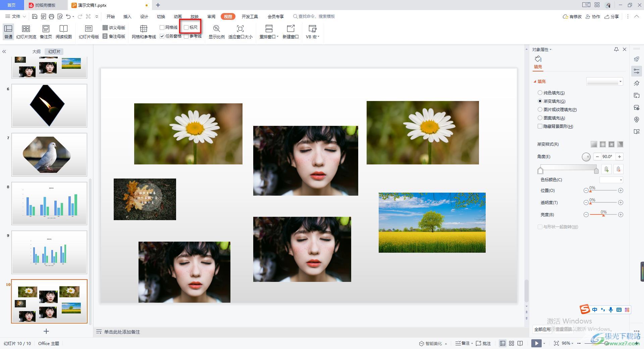The image size is (644, 349).
Task: Switch to slide sorter icon in status bar
Action: click(x=512, y=343)
